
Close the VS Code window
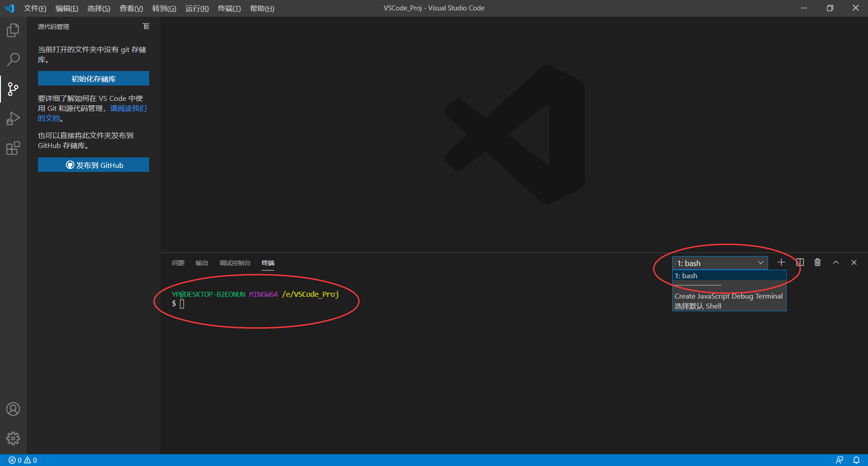856,8
